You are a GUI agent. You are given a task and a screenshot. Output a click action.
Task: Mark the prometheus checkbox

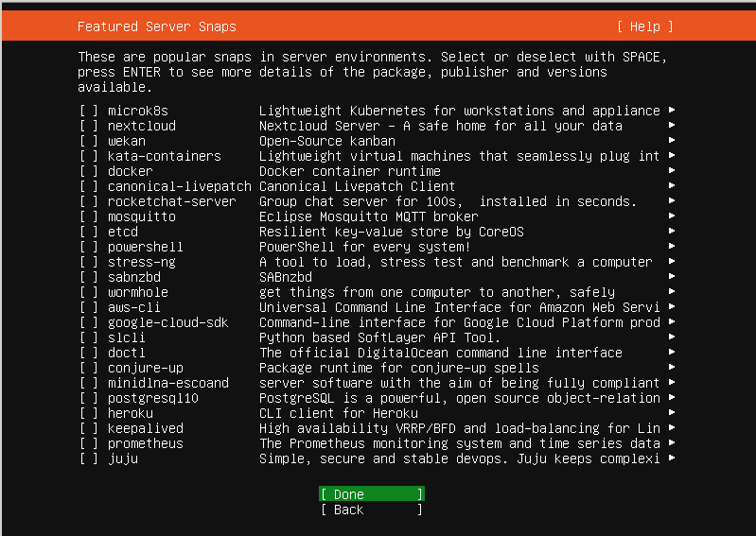89,443
